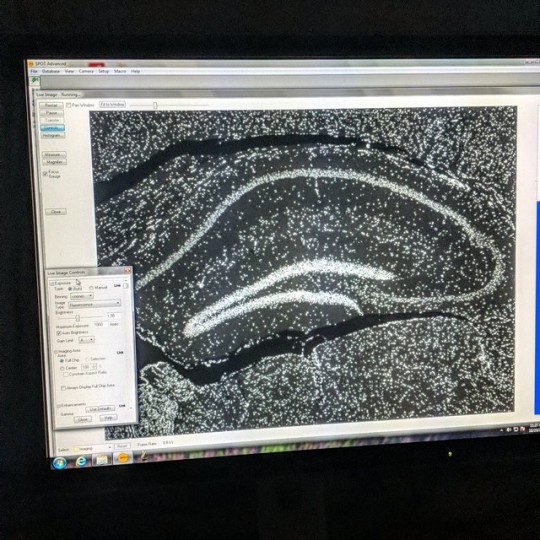Screen dimensions: 540x540
Task: Click the Use Defaults button
Action: coord(100,409)
